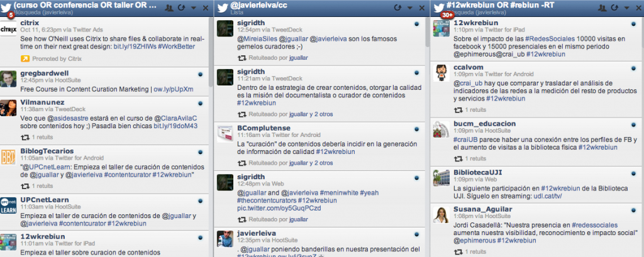
Task: Click the #meninwhite hashtag
Action: [x=339, y=193]
